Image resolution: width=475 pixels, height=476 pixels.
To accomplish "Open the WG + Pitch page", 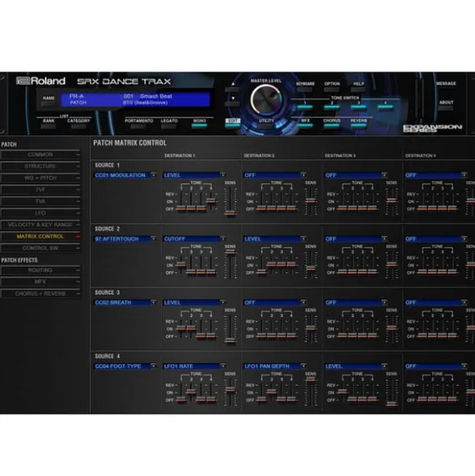I will [40, 178].
